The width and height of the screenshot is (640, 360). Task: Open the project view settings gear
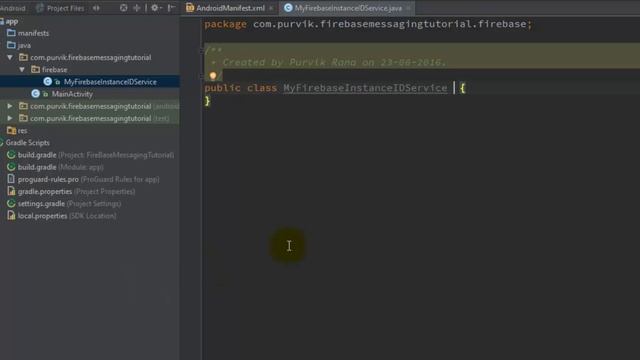[x=155, y=8]
